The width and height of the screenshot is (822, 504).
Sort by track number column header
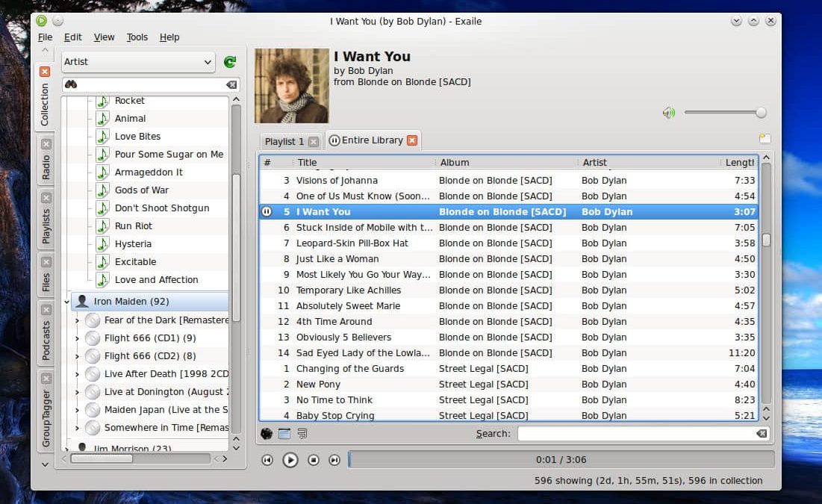276,163
